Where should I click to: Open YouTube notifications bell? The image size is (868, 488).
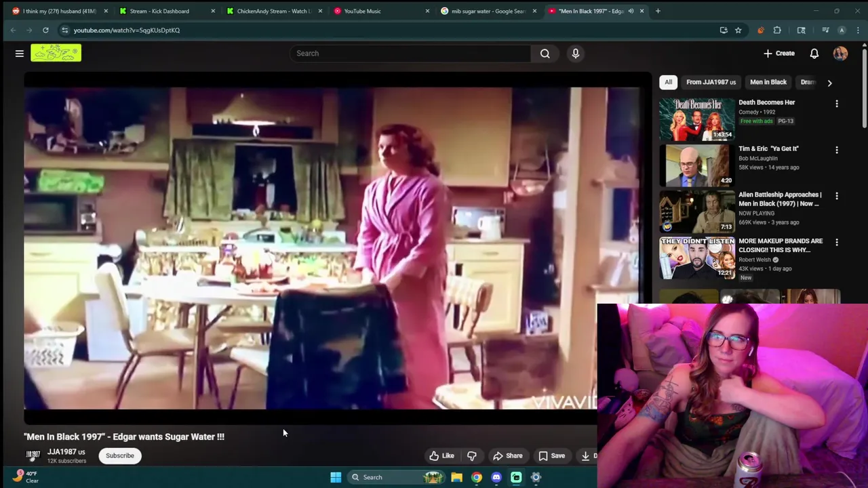[x=814, y=54]
